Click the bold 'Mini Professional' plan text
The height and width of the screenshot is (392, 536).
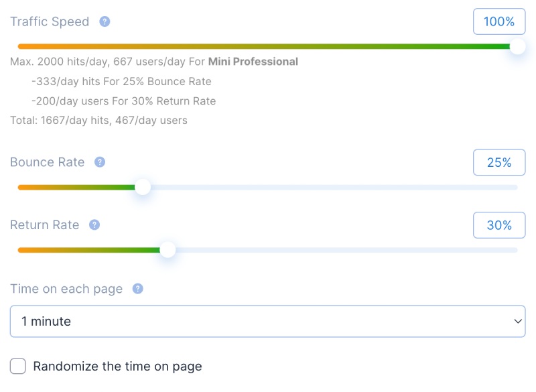click(x=253, y=62)
